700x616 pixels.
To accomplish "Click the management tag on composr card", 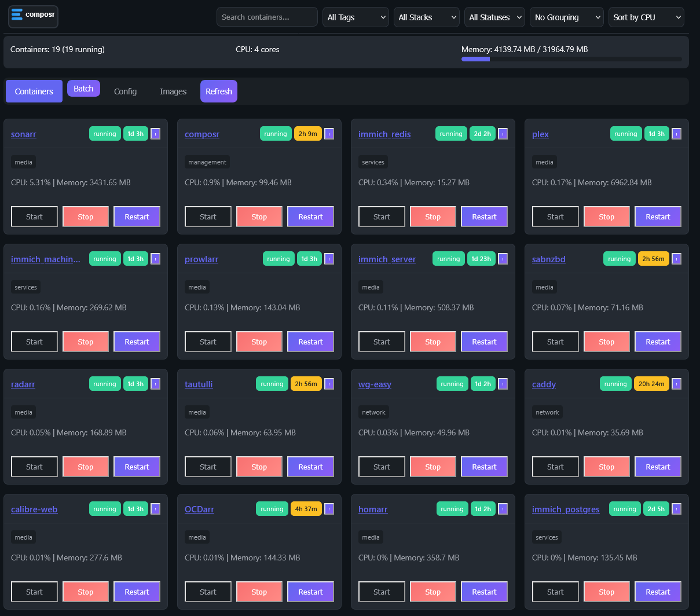I will pyautogui.click(x=207, y=162).
